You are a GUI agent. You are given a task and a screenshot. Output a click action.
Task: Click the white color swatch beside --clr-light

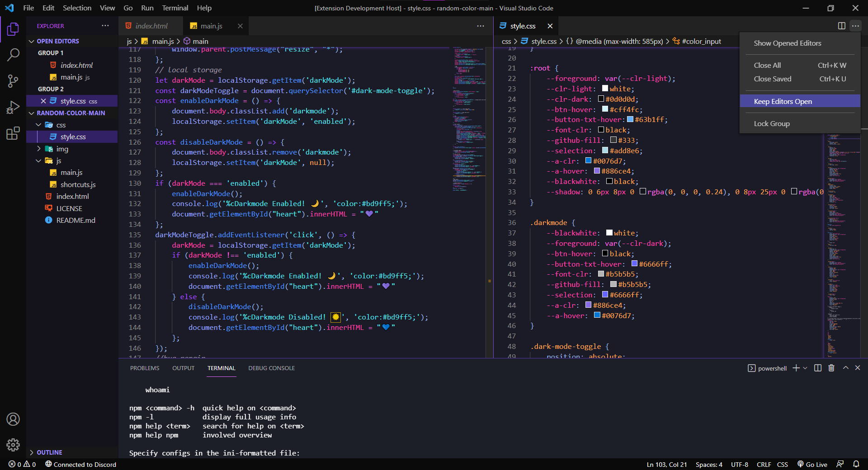pyautogui.click(x=605, y=89)
